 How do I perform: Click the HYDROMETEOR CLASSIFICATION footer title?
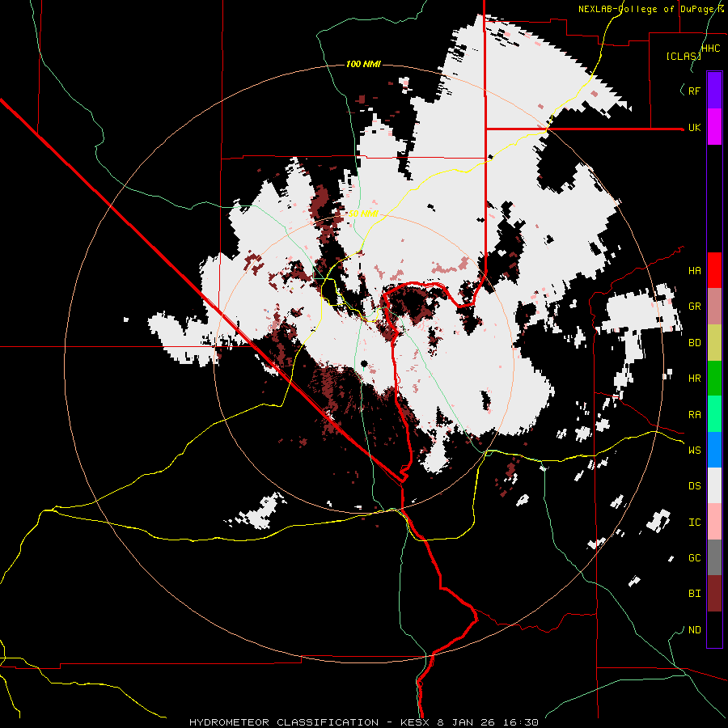click(284, 722)
